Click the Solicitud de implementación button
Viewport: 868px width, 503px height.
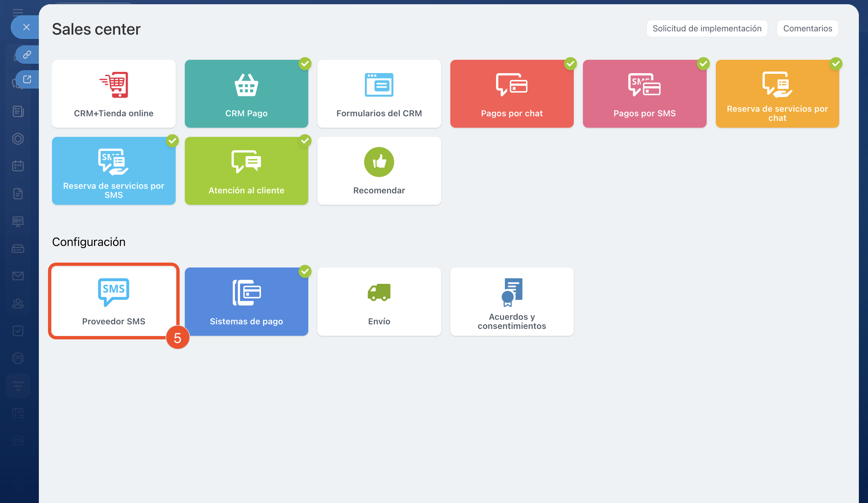click(707, 28)
